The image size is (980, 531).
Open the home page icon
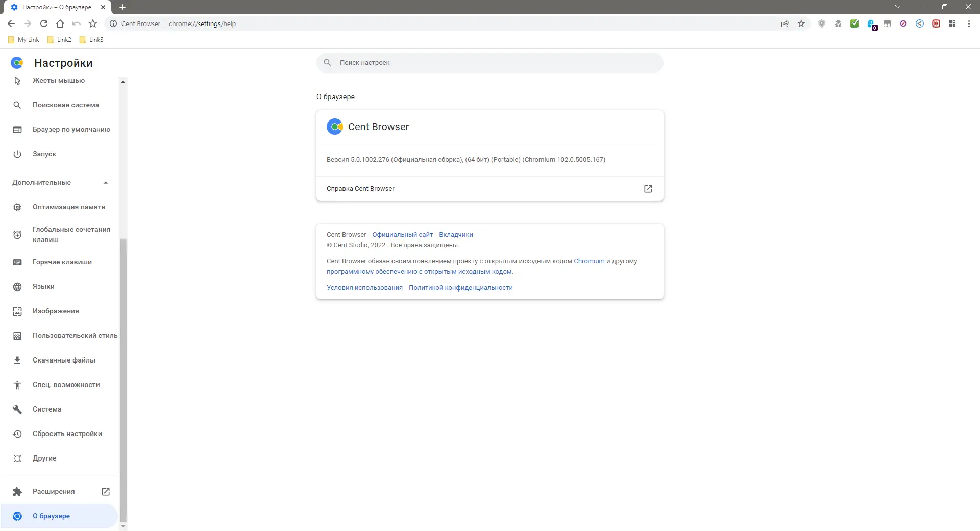pyautogui.click(x=60, y=23)
